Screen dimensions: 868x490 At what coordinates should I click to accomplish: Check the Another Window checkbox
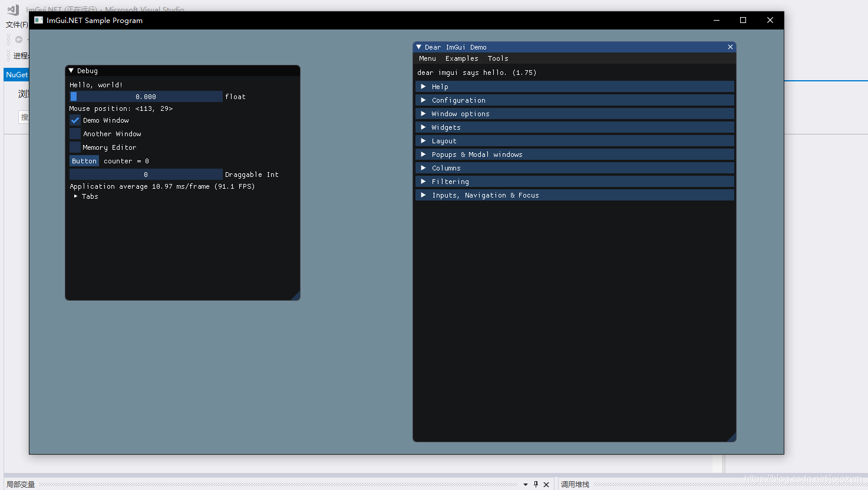tap(75, 134)
